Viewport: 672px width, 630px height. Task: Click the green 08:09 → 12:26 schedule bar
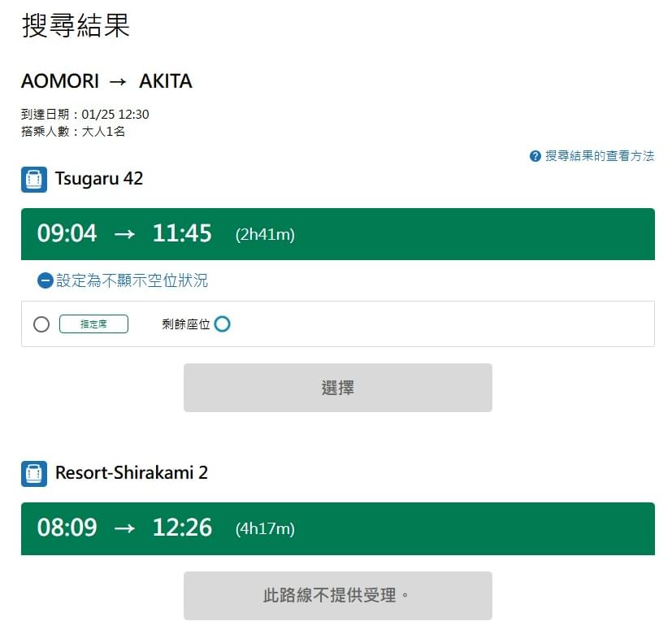point(338,528)
